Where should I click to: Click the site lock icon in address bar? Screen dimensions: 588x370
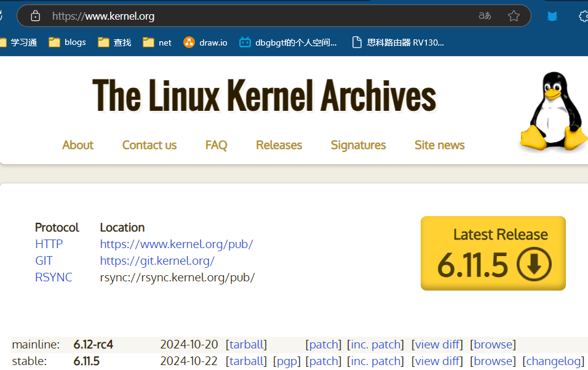35,16
